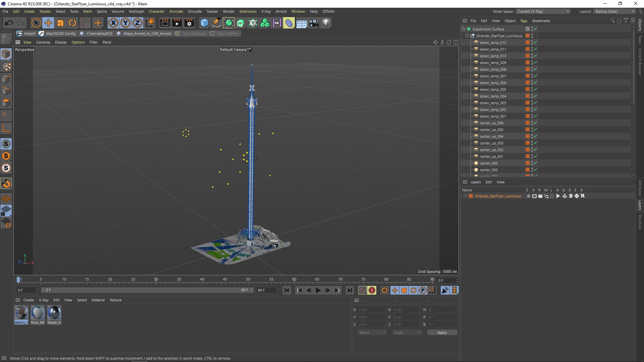This screenshot has height=362, width=644.
Task: Select the Live Selection tool
Action: [x=36, y=23]
